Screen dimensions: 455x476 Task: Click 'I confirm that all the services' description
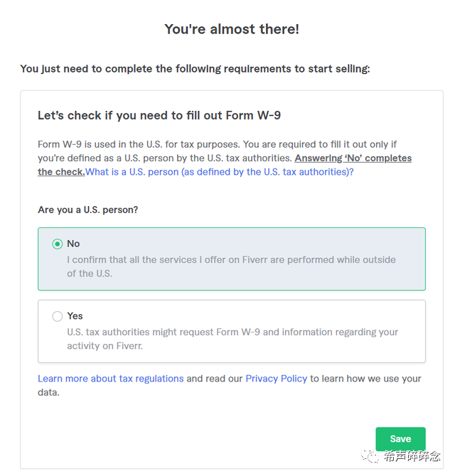(x=231, y=266)
